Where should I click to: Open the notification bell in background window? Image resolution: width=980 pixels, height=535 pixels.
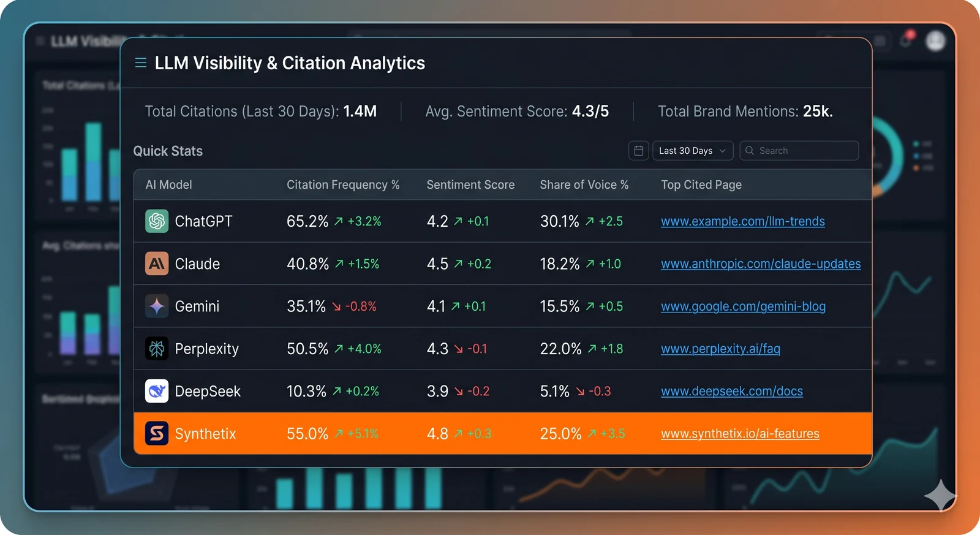pos(906,40)
